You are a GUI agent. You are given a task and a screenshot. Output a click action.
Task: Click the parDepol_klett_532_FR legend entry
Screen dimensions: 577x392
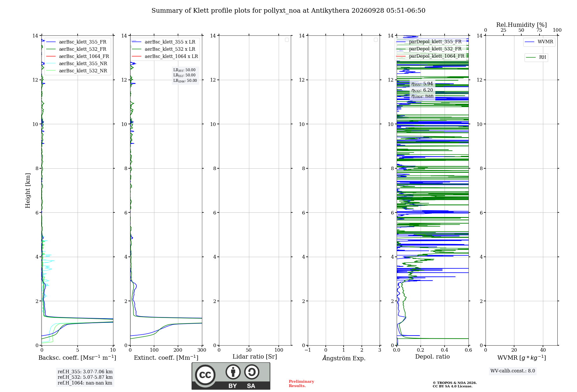click(429, 49)
